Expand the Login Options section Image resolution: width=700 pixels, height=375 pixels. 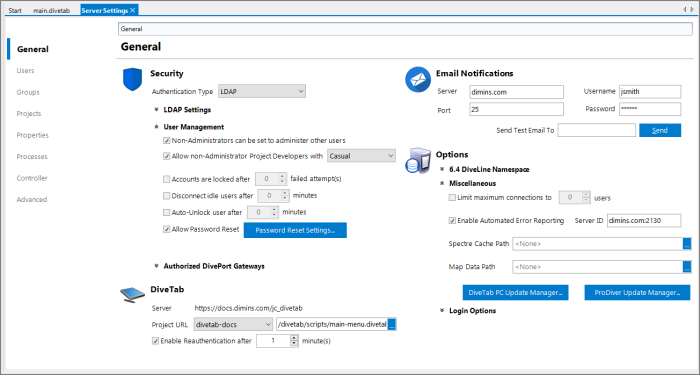pyautogui.click(x=442, y=310)
